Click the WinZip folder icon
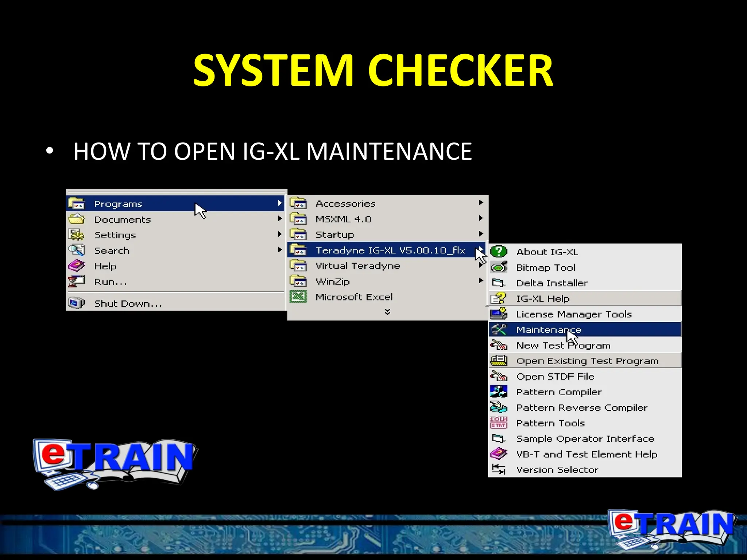Viewport: 747px width, 560px height. coord(298,281)
